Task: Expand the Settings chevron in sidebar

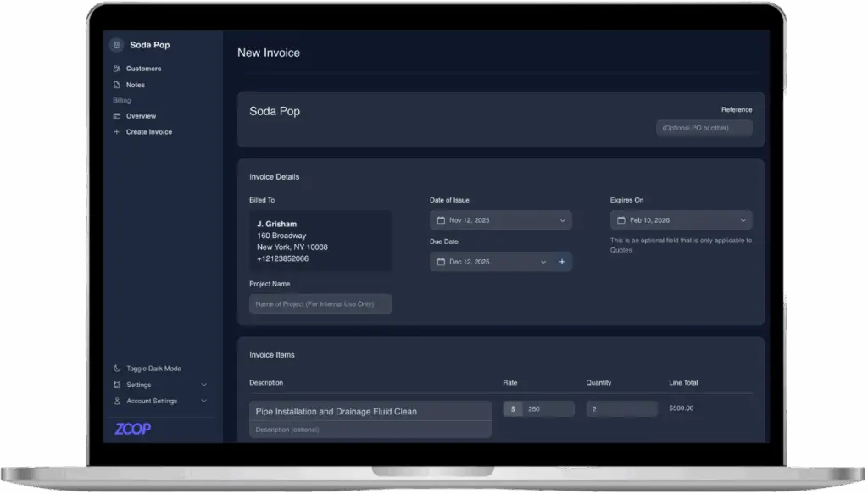Action: pos(203,385)
